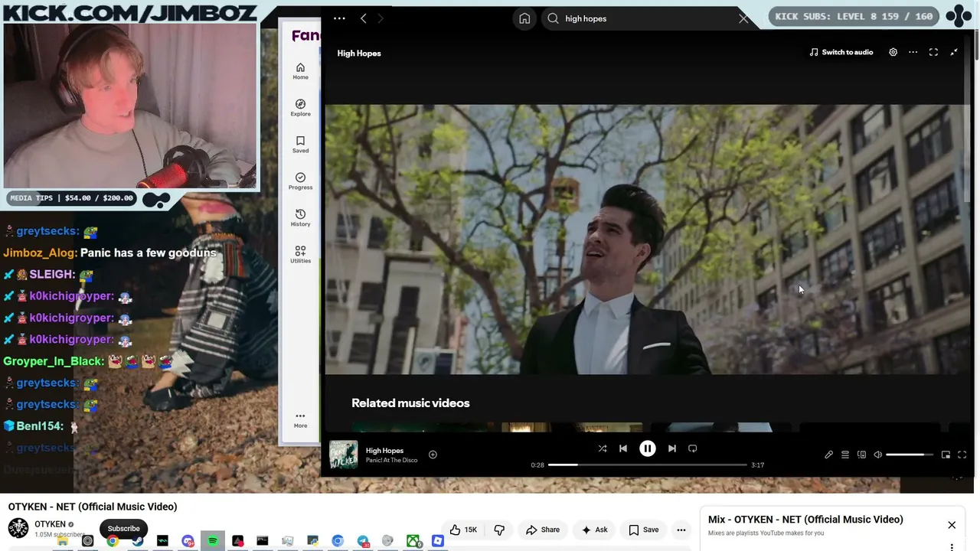Screen dimensions: 980x551
Task: Open History in the Fan sidebar
Action: point(300,218)
